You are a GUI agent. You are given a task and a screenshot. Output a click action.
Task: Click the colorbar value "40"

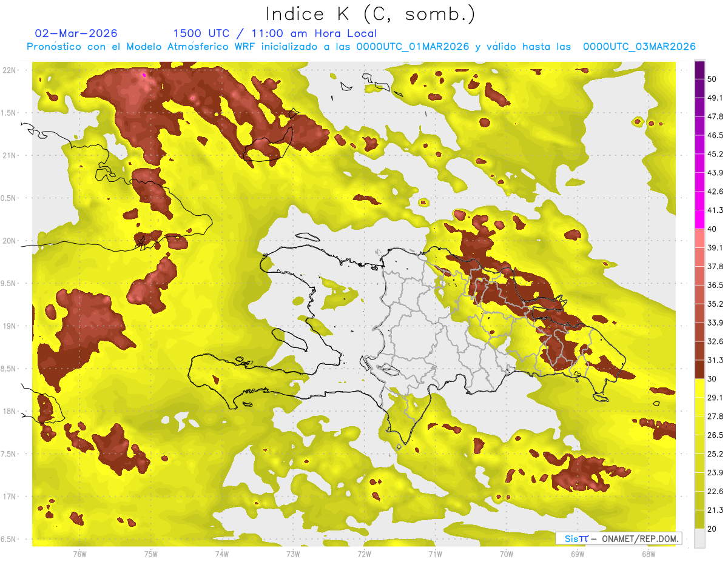click(x=712, y=229)
